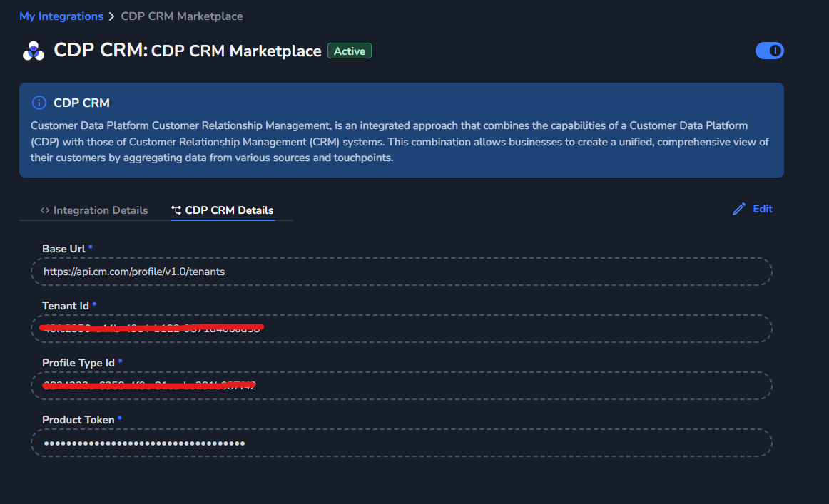Click the Profile Type Id label
The height and width of the screenshot is (504, 829).
pos(78,363)
